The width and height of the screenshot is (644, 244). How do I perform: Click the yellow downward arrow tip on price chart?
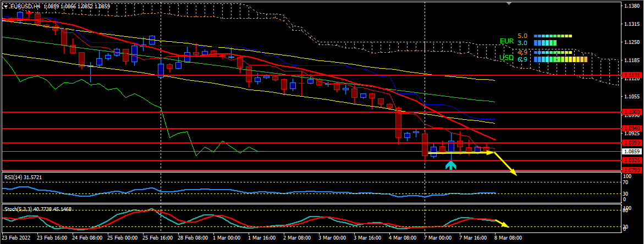point(515,174)
